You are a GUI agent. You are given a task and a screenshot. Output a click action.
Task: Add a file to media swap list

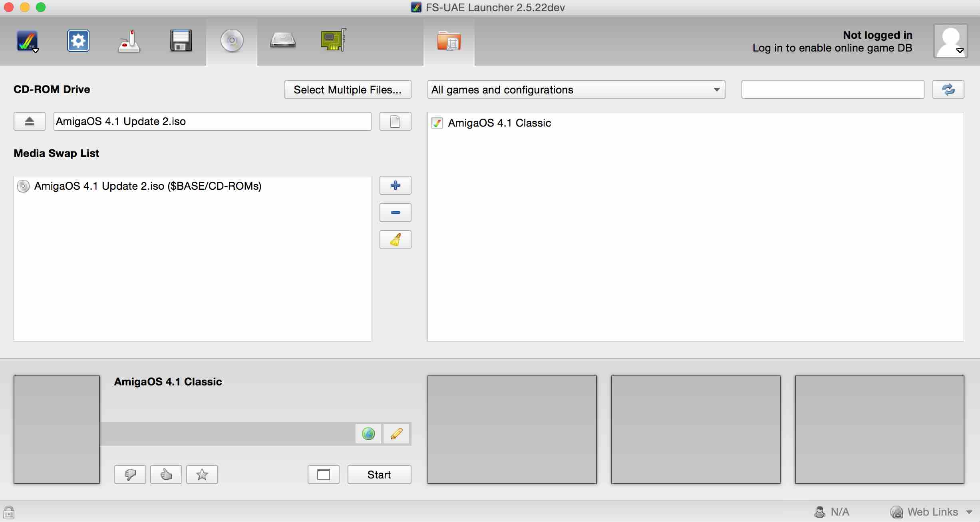[395, 185]
